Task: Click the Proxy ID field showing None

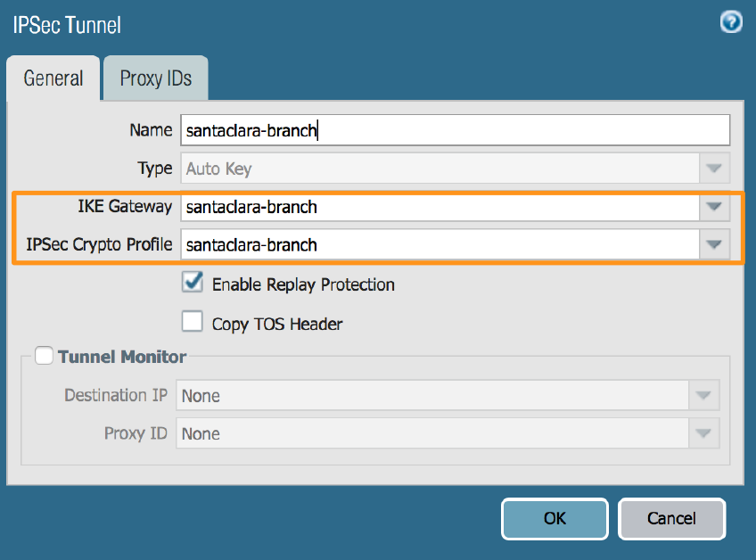Action: pos(432,434)
